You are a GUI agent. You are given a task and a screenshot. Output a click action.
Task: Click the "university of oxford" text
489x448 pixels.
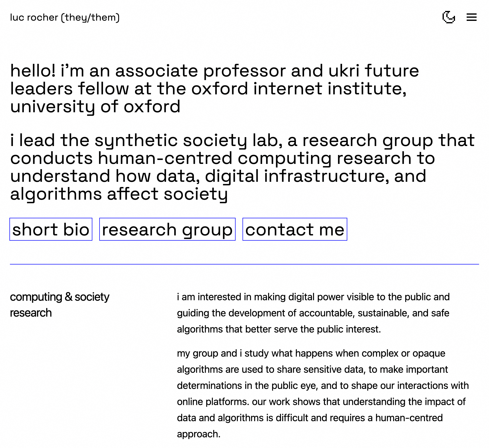(95, 107)
